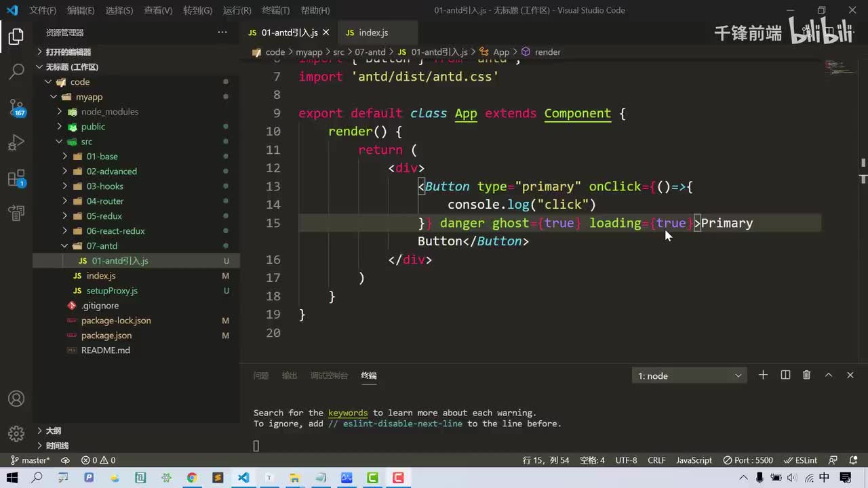Open the 编辑(E) menu
The image size is (868, 488).
[x=81, y=10]
